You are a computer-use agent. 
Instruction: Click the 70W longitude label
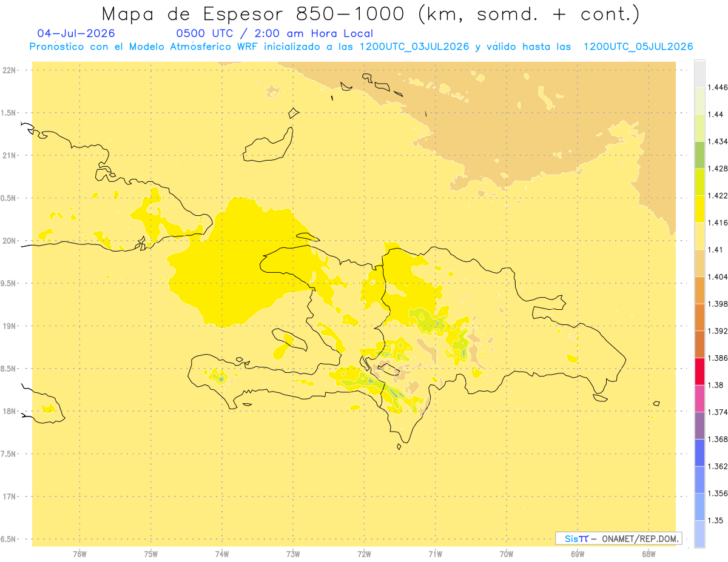(507, 554)
